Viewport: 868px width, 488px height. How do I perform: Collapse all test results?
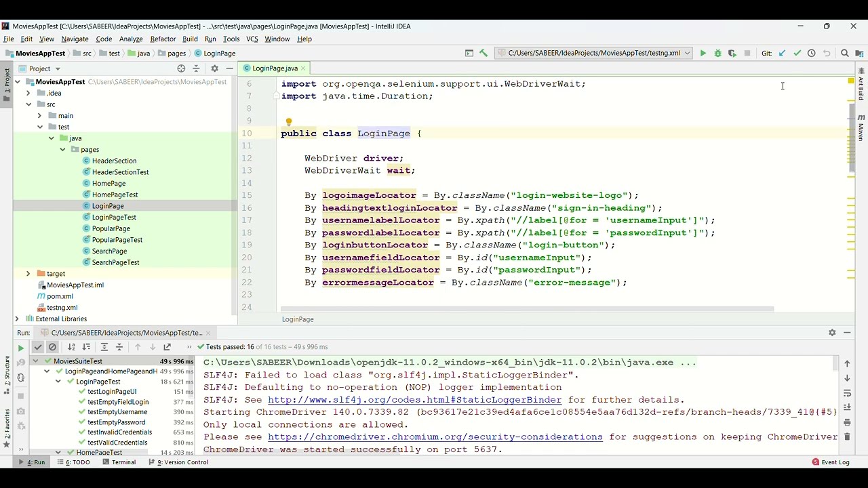click(119, 347)
